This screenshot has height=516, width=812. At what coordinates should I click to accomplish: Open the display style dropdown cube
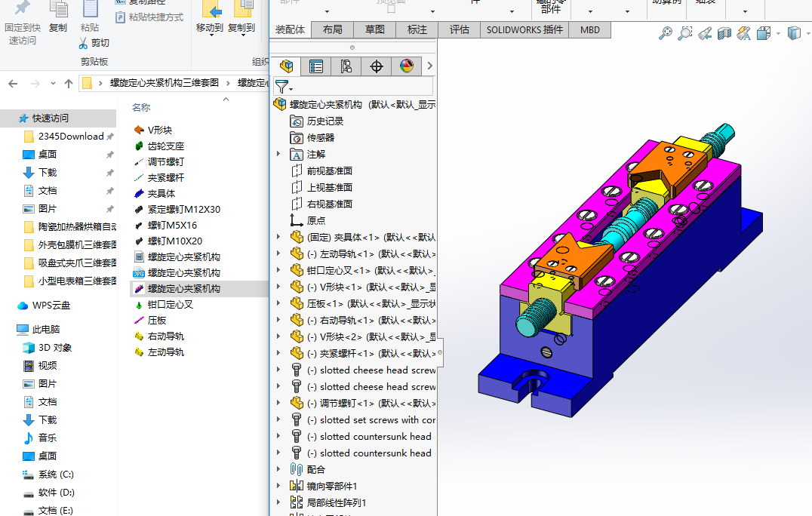click(x=793, y=33)
